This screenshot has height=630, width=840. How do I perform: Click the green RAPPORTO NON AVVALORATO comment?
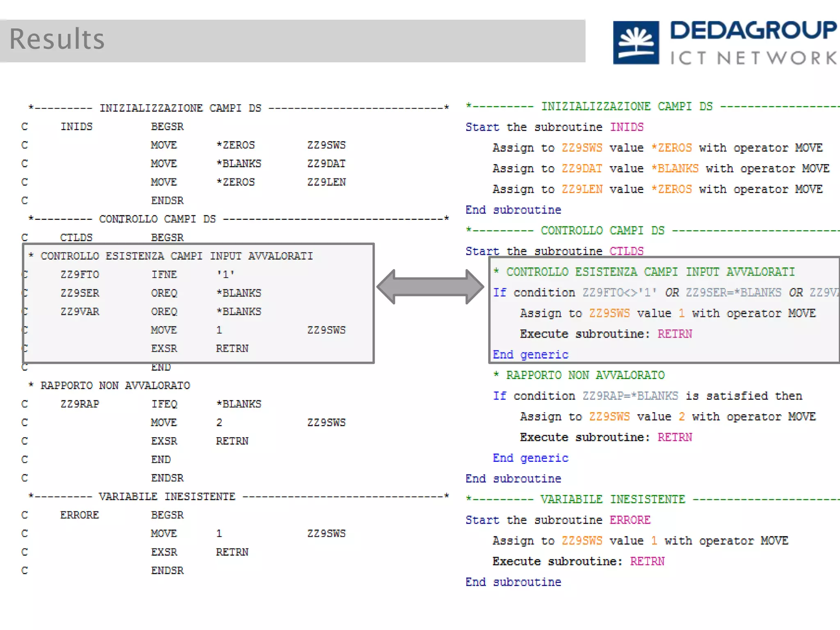click(x=578, y=375)
